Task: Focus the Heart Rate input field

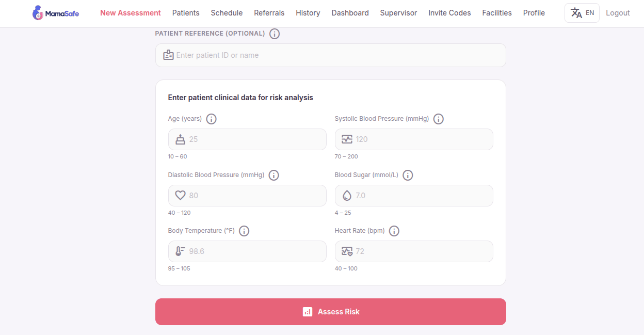Action: [414, 251]
